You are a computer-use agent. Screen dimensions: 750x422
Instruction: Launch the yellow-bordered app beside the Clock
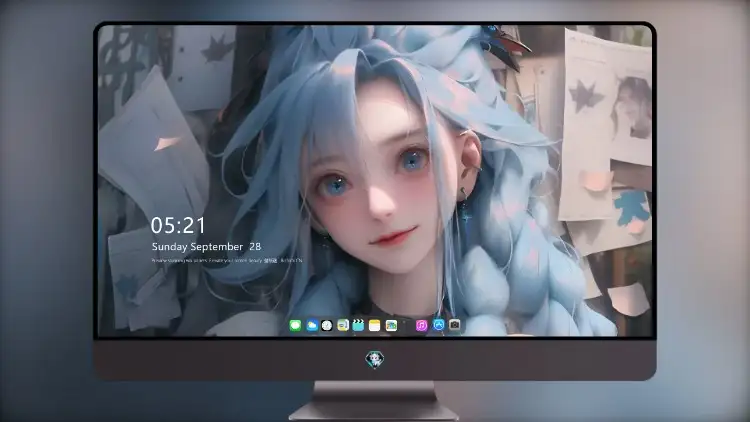343,326
